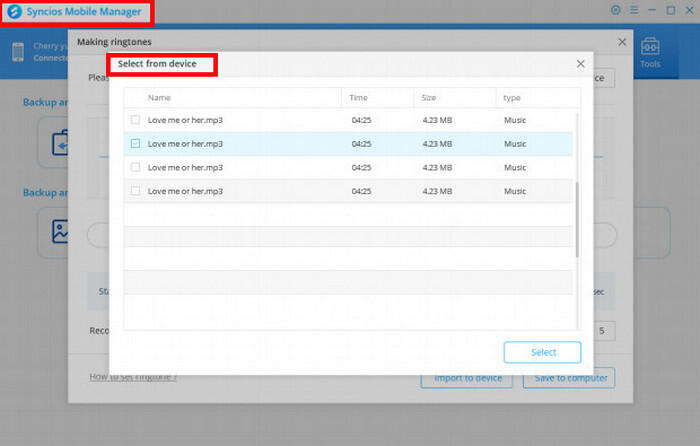This screenshot has height=446, width=700.
Task: Click the photo backup icon at left
Action: [x=60, y=232]
